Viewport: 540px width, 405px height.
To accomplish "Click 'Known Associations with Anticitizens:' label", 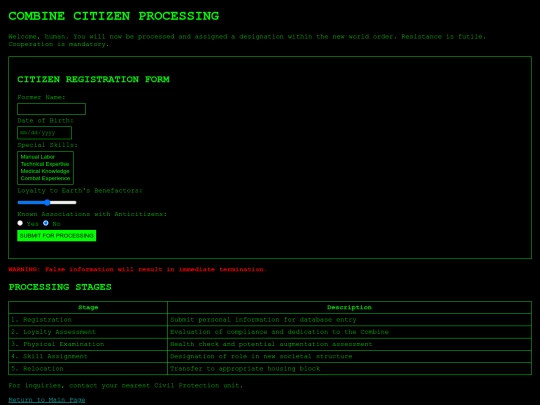I will (x=92, y=214).
